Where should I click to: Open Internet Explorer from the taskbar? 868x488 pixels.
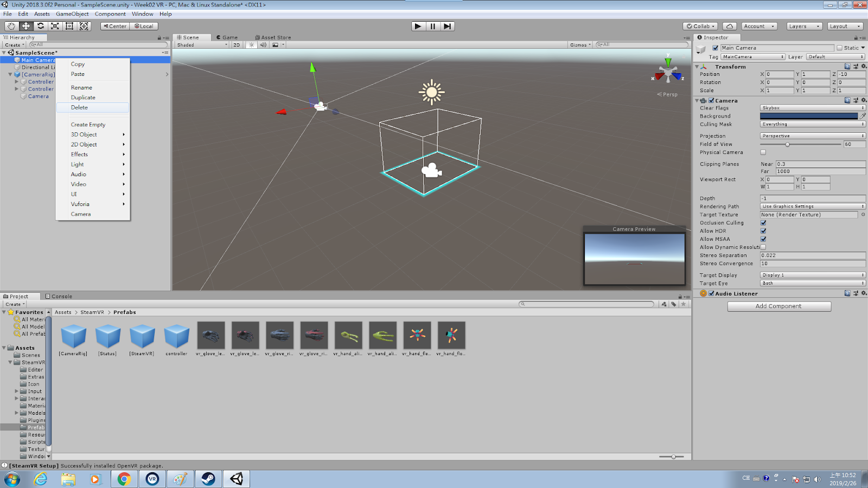pos(40,479)
